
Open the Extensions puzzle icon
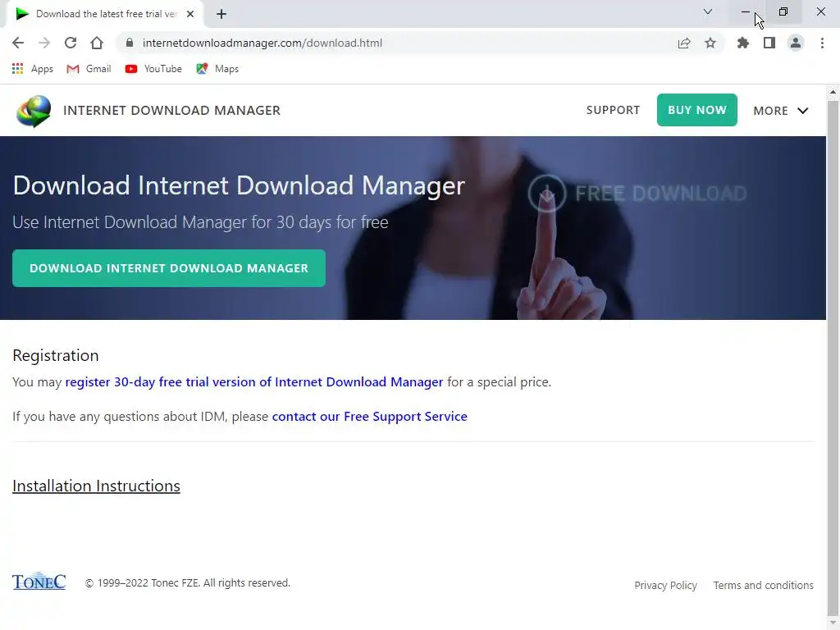coord(743,43)
